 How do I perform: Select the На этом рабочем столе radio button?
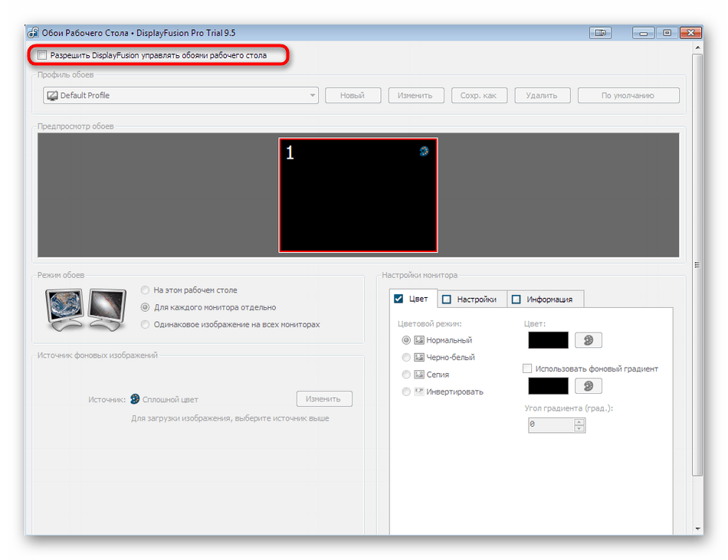click(144, 290)
